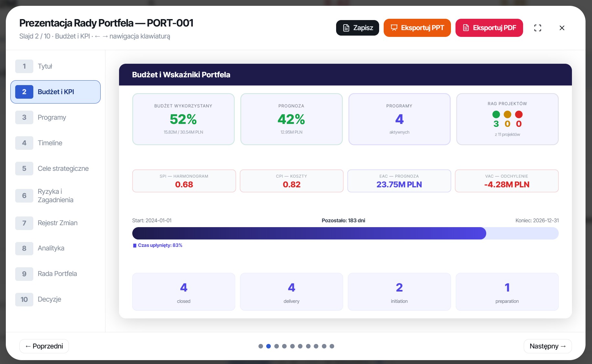The image size is (592, 364).
Task: Go to the Timeline slide
Action: coord(55,143)
